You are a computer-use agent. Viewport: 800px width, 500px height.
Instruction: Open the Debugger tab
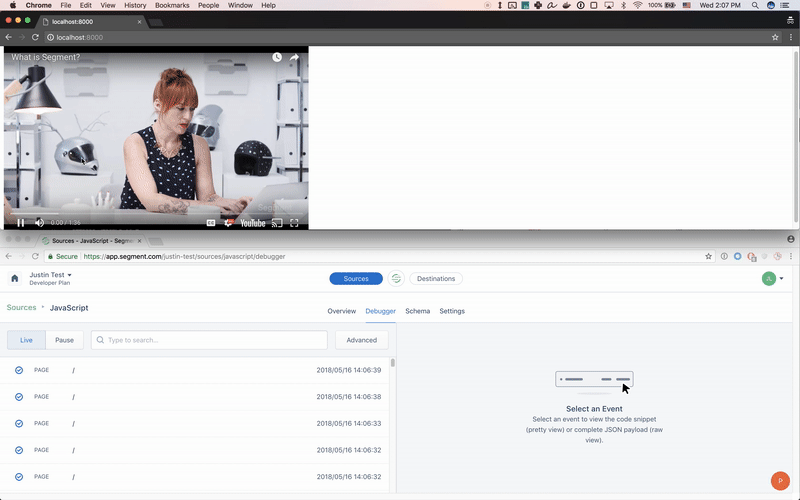click(x=381, y=311)
